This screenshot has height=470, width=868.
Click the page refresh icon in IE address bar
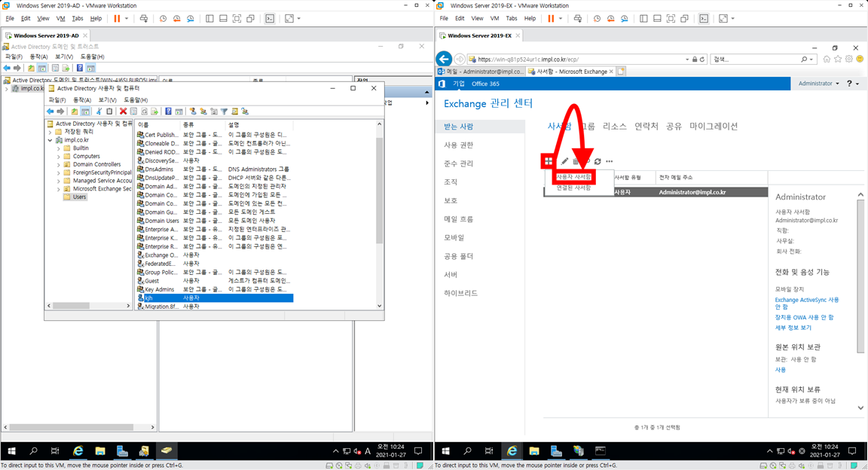702,60
